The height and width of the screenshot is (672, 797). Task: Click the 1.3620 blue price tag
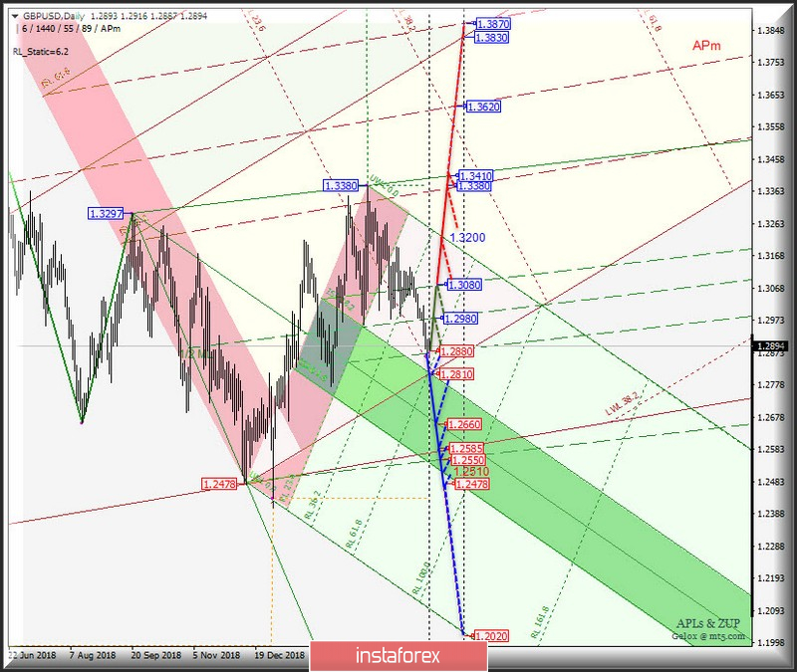click(x=483, y=107)
